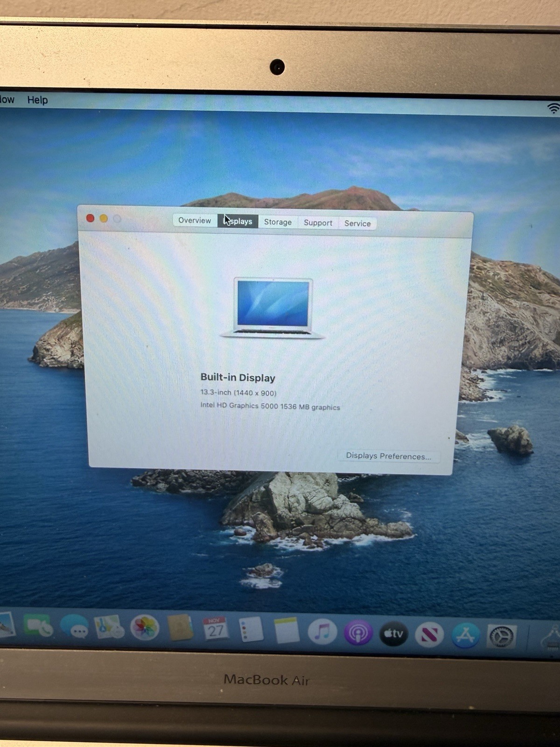The image size is (560, 747).
Task: Open the App Store in dock
Action: [465, 635]
